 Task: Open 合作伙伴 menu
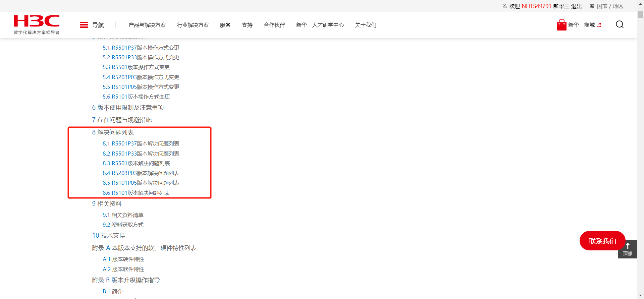[274, 25]
